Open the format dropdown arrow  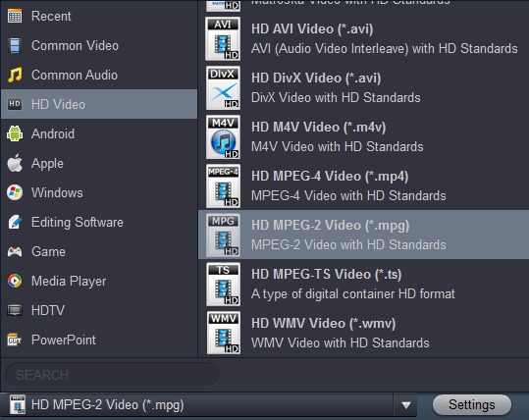pos(406,405)
